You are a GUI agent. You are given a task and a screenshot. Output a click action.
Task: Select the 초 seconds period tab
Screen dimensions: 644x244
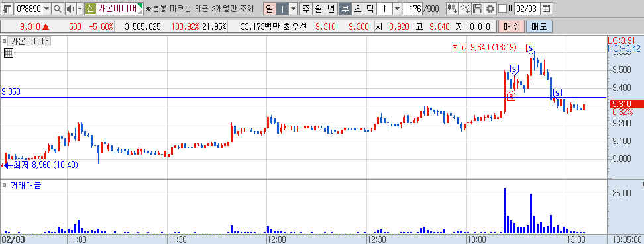click(358, 8)
